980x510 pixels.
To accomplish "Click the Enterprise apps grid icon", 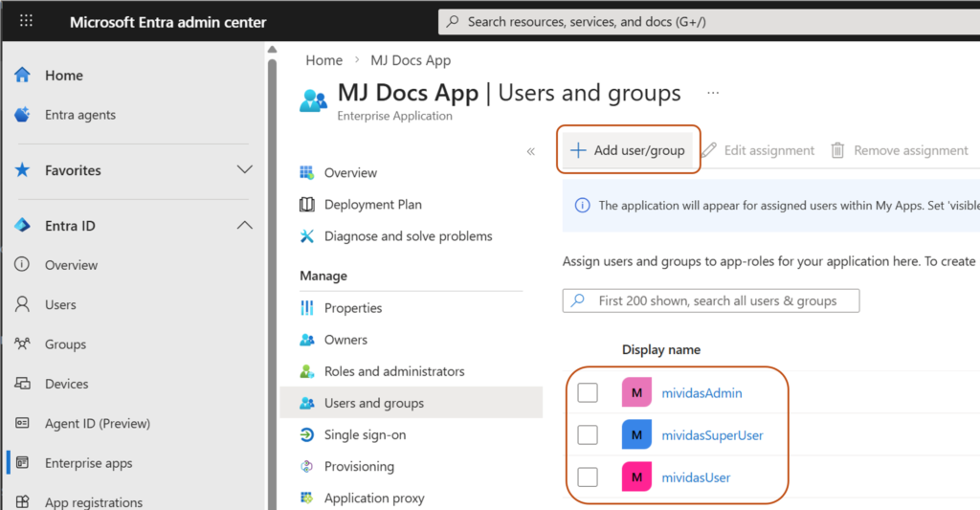I will [x=23, y=463].
